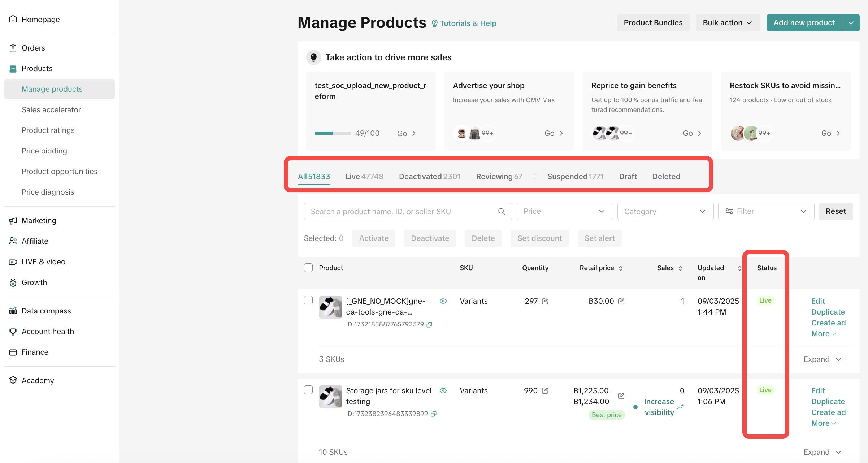Edit the ฿30.00 retail price icon
Screen dimensions: 868x463
click(621, 301)
